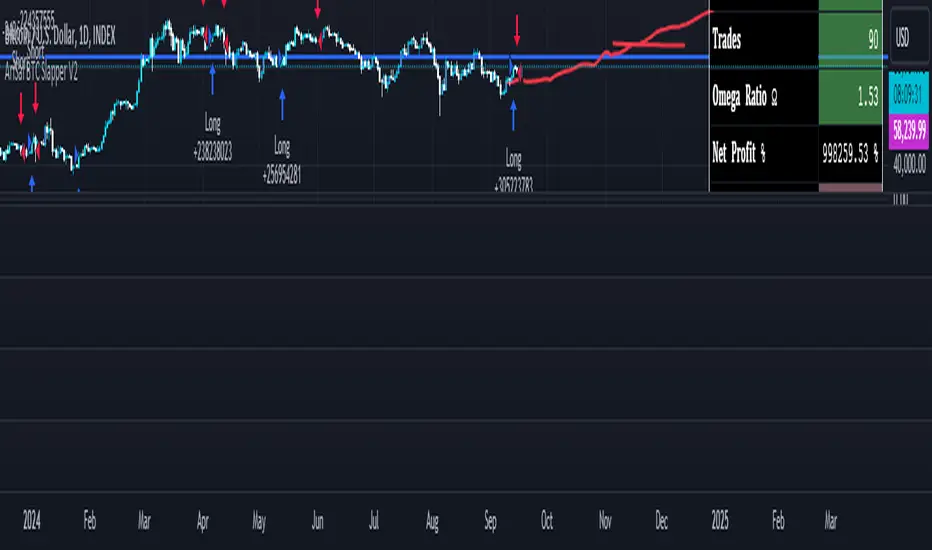Click the Bitcoin / U.S. Dollar, 1D, INDEX title
Screen dimensions: 932x550
point(60,36)
